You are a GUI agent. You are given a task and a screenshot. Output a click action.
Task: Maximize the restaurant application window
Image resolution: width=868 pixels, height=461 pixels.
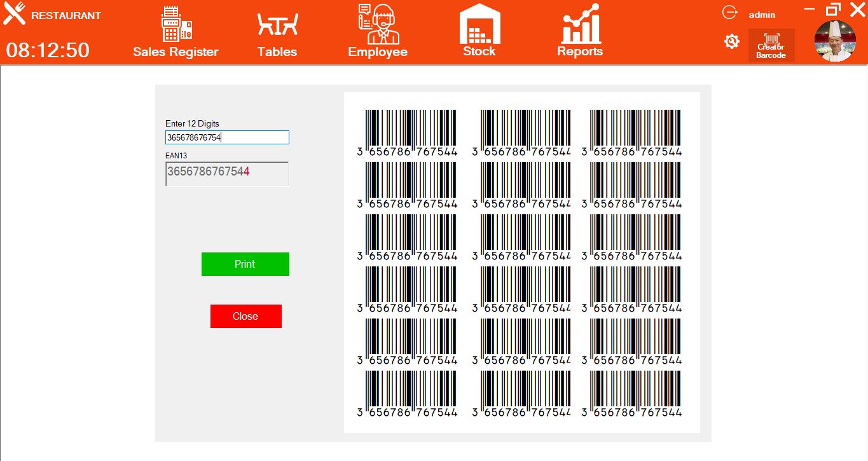pyautogui.click(x=833, y=10)
